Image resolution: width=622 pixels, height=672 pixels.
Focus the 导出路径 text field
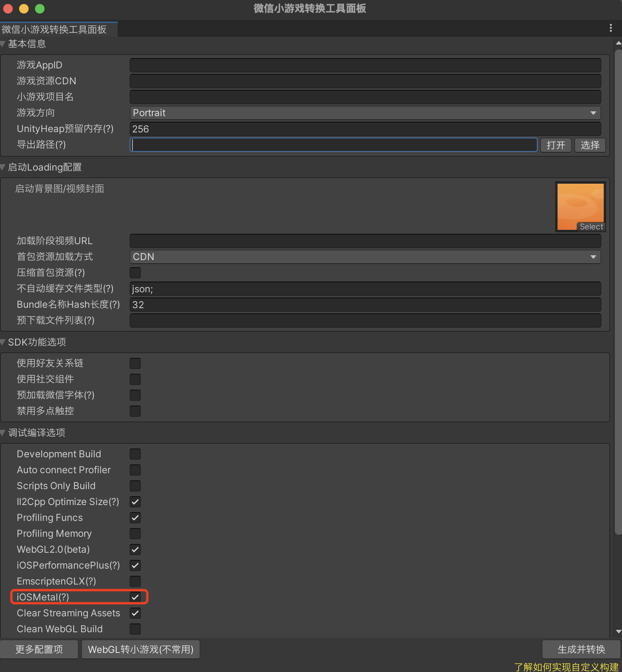[334, 145]
